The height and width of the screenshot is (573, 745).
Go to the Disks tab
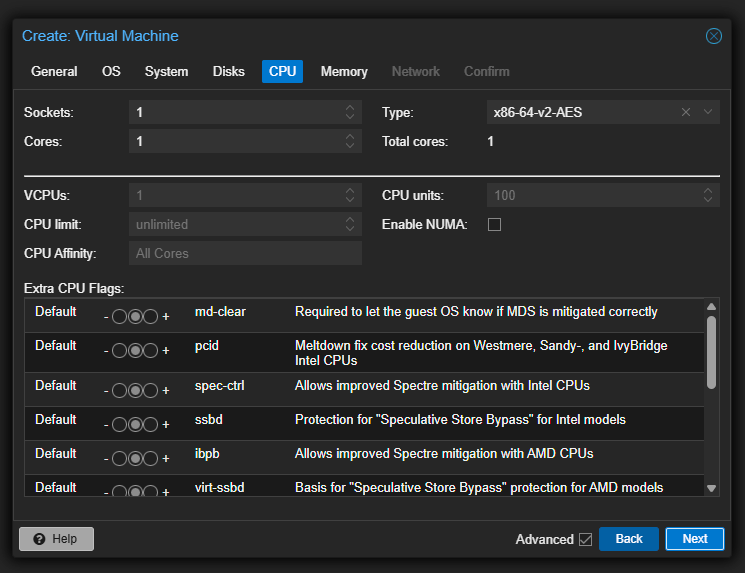click(x=228, y=71)
